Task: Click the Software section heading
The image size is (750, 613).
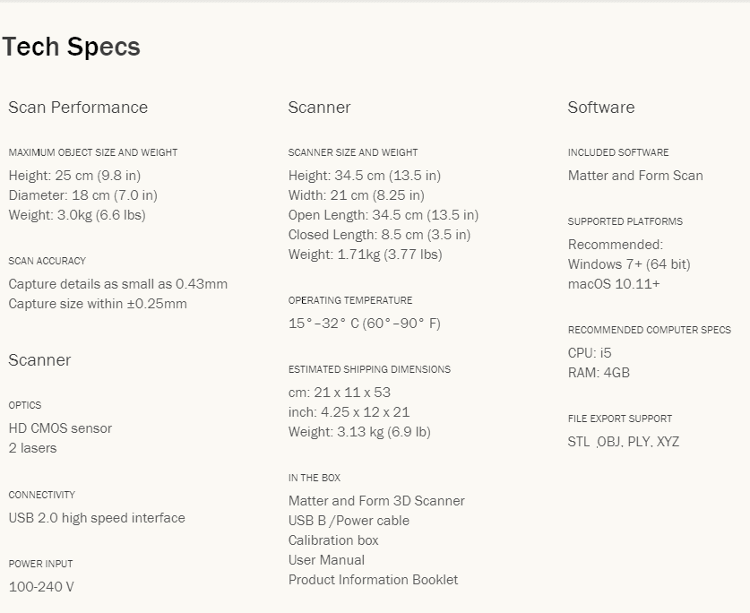Action: 601,108
